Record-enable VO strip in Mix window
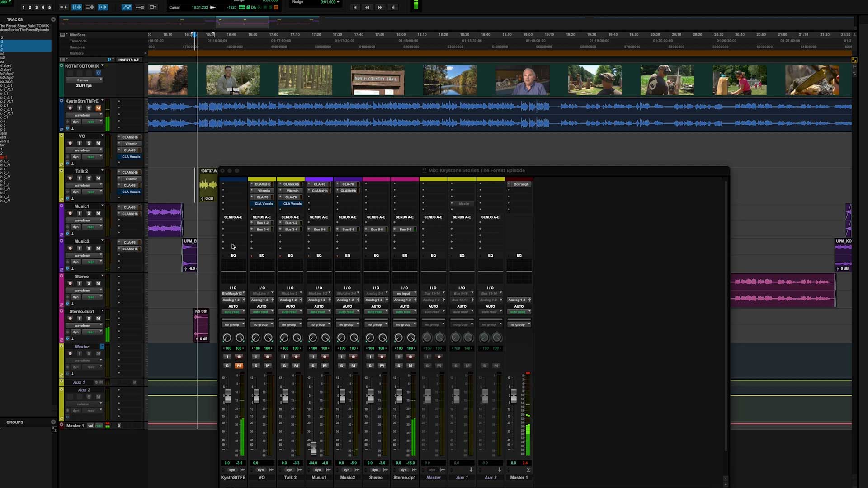The height and width of the screenshot is (488, 868). pos(268,357)
